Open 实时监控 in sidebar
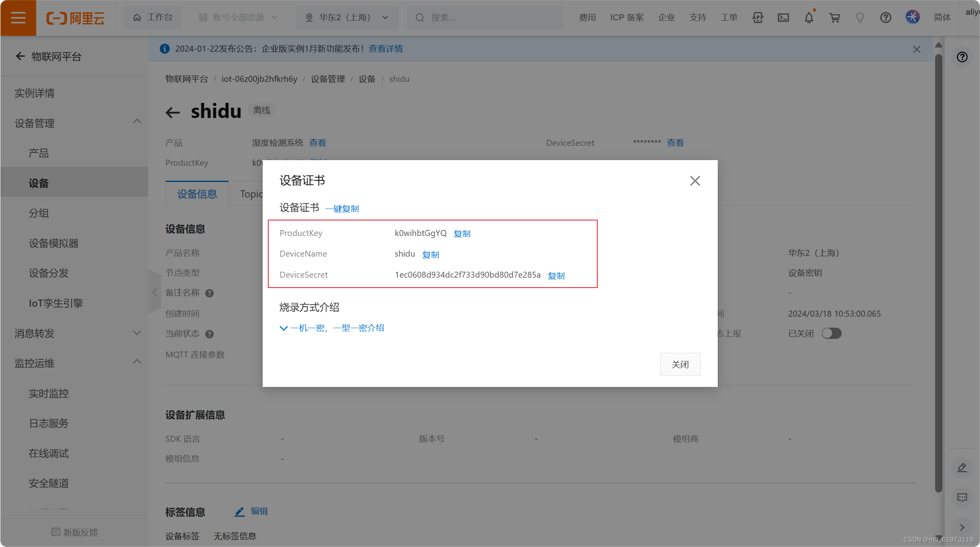 point(48,394)
